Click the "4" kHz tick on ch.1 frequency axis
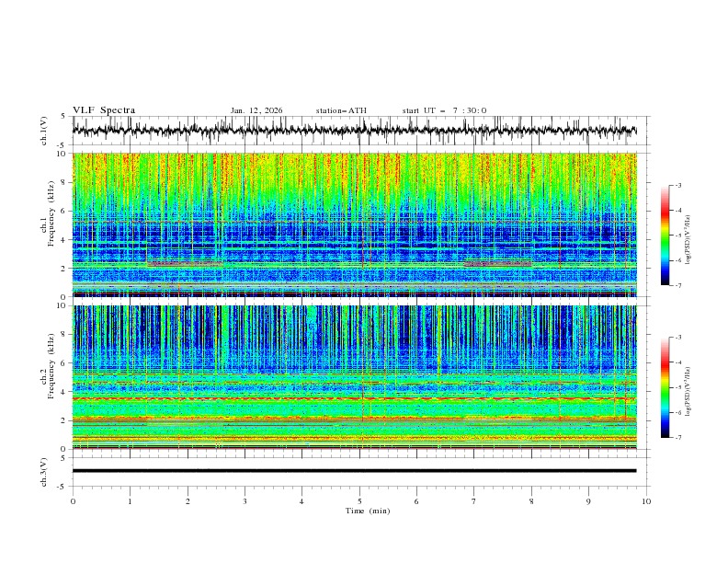Image resolution: width=728 pixels, height=563 pixels. pyautogui.click(x=65, y=240)
